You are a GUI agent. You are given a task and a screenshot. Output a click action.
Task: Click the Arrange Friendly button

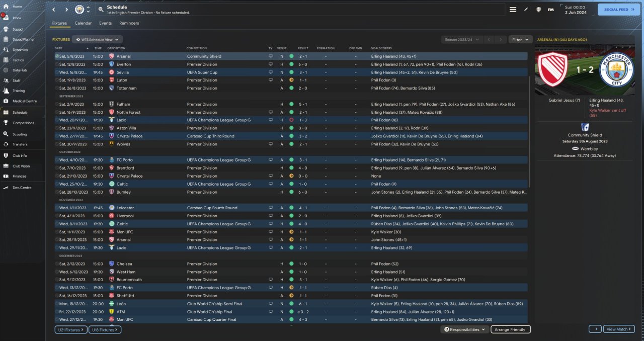pos(510,329)
